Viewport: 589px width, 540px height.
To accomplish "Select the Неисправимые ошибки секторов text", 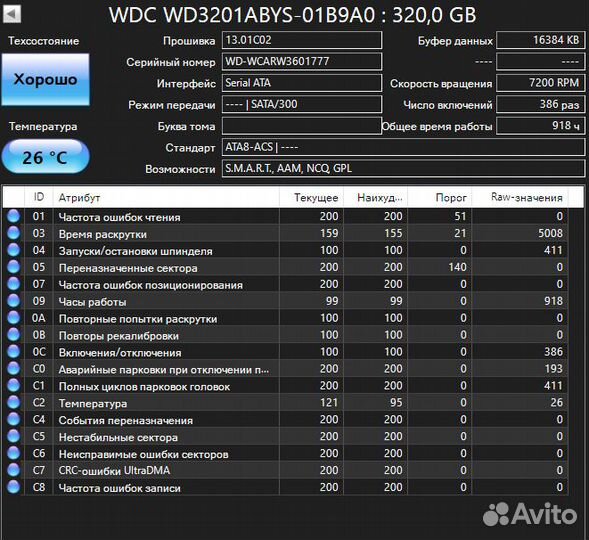I will click(143, 454).
